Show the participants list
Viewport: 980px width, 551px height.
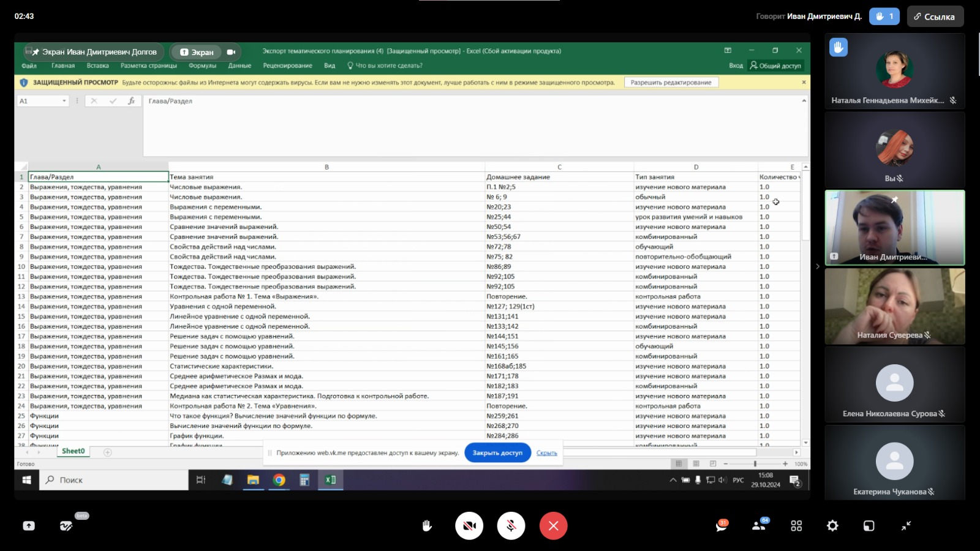[759, 526]
